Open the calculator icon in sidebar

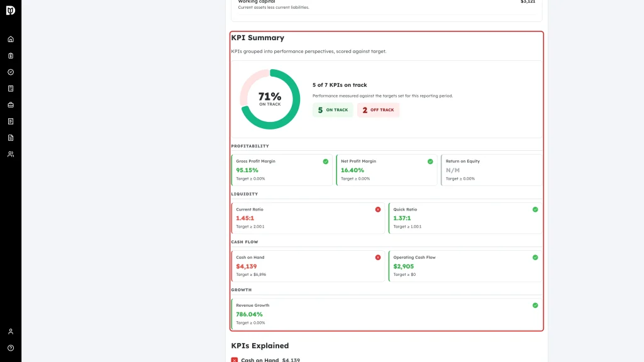[11, 89]
